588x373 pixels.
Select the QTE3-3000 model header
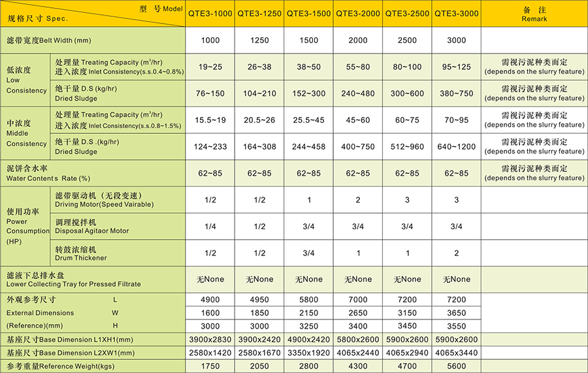click(x=456, y=13)
